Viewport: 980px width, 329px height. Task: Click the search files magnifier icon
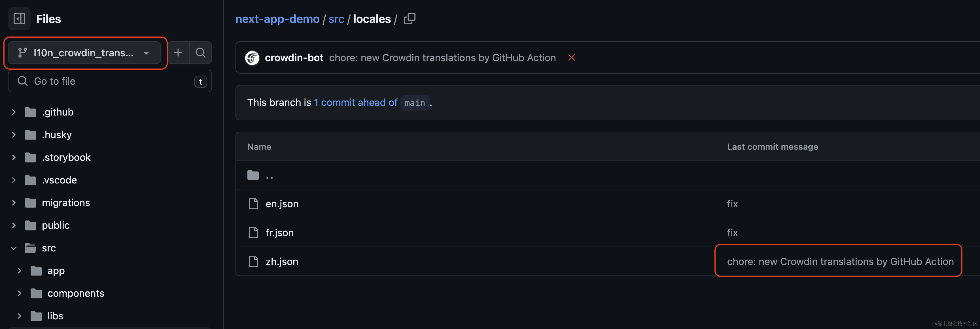pyautogui.click(x=200, y=53)
